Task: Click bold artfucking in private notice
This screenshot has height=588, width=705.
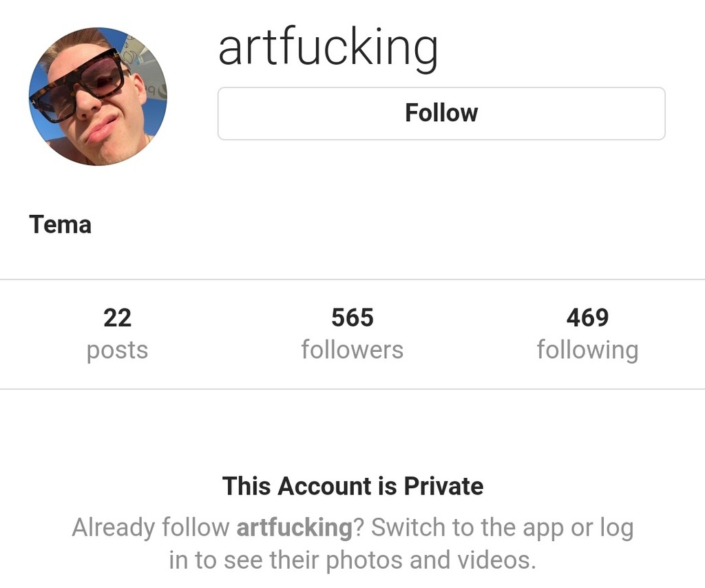Action: point(295,527)
